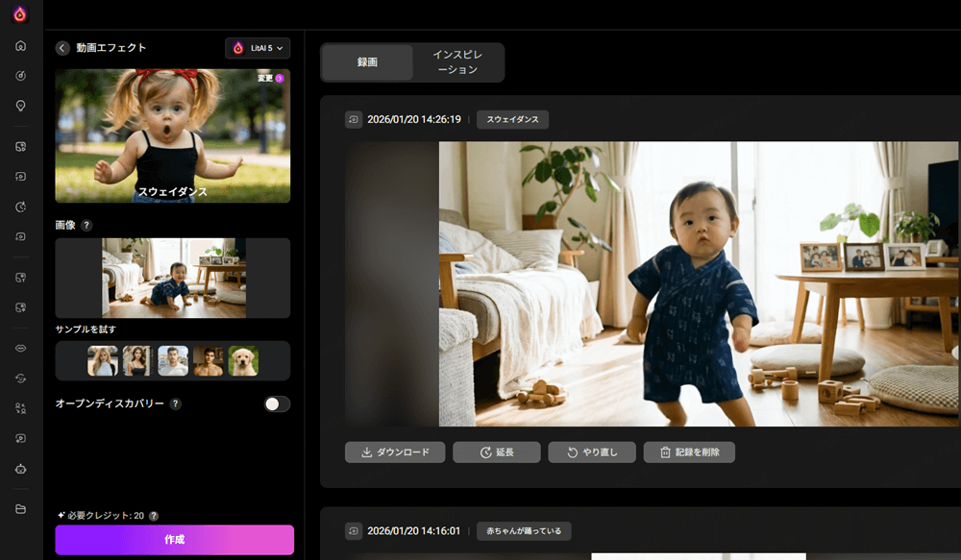Select the puppy sample image
This screenshot has width=961, height=560.
coord(243,361)
